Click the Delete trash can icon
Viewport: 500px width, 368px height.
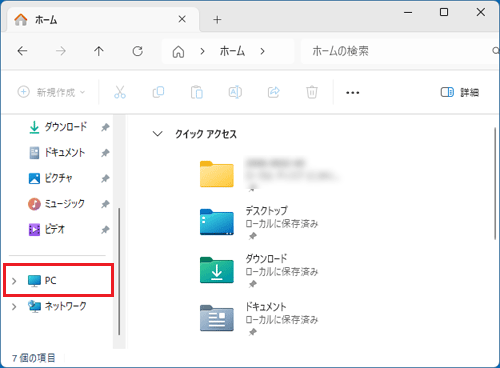point(312,92)
